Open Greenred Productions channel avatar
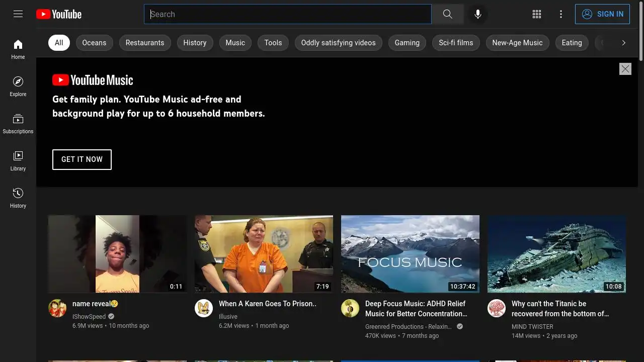644x362 pixels. pyautogui.click(x=350, y=308)
